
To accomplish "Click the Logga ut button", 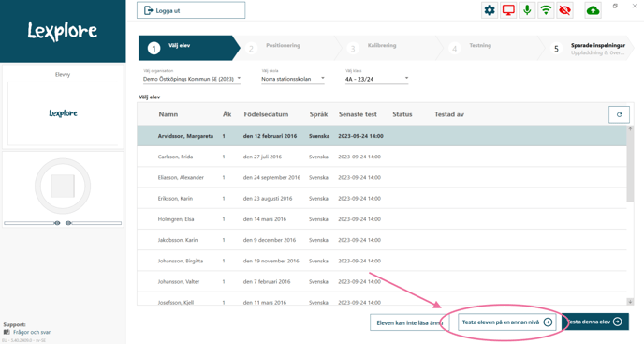I will click(191, 10).
